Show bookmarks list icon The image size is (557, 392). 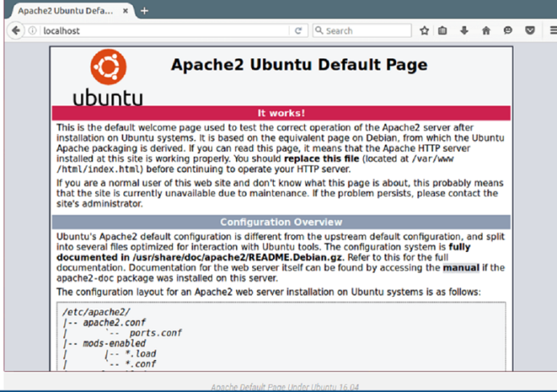[x=443, y=31]
